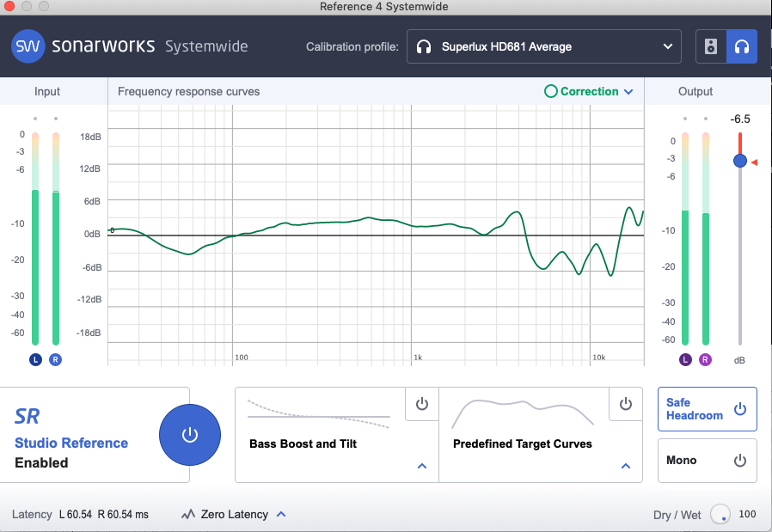Click the Predefined Target Curves preview graphic
The image size is (772, 532).
523,413
